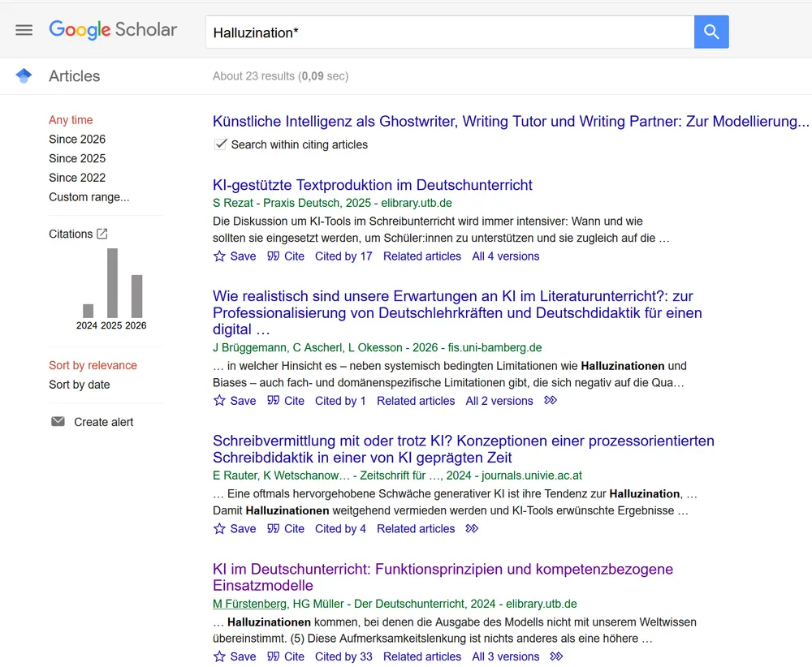
Task: Open All 2 versions link
Action: pos(499,401)
